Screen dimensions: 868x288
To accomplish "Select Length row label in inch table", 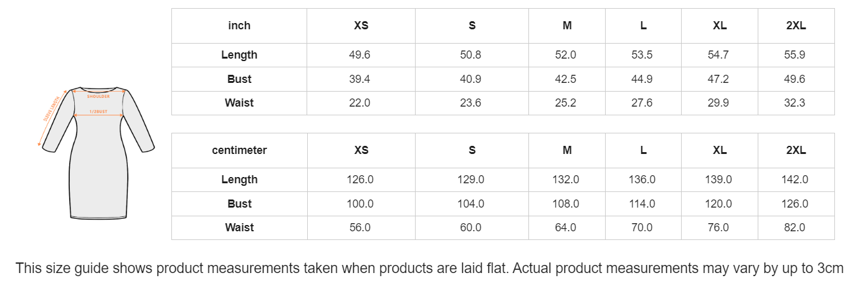I will tap(239, 55).
